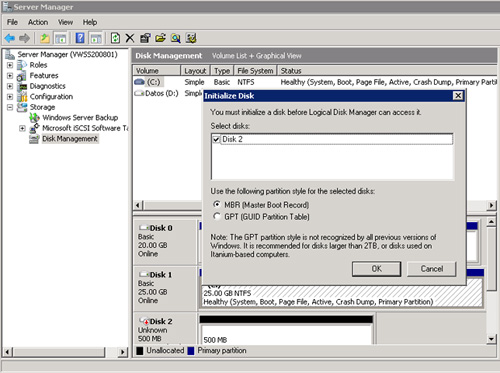Click the graphical view scroll down arrow

pos(491,339)
